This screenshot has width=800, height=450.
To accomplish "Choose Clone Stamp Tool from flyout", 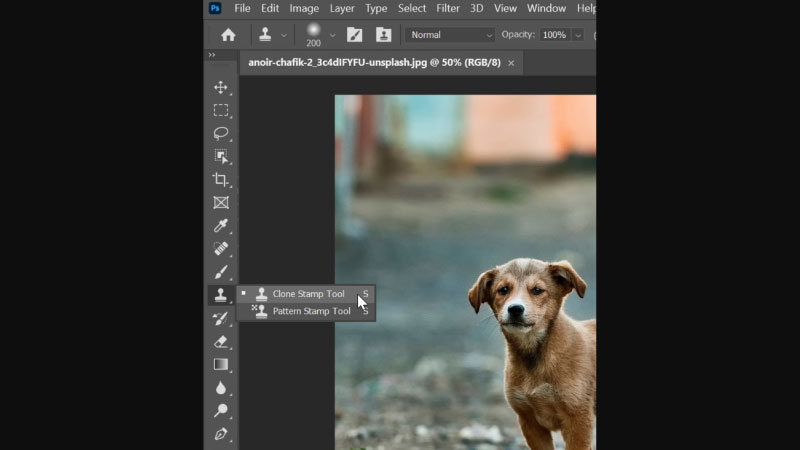I will coord(306,294).
